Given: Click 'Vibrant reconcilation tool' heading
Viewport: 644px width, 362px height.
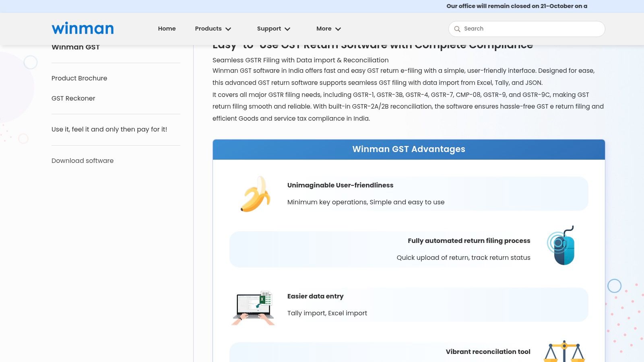Looking at the screenshot, I should tap(488, 352).
